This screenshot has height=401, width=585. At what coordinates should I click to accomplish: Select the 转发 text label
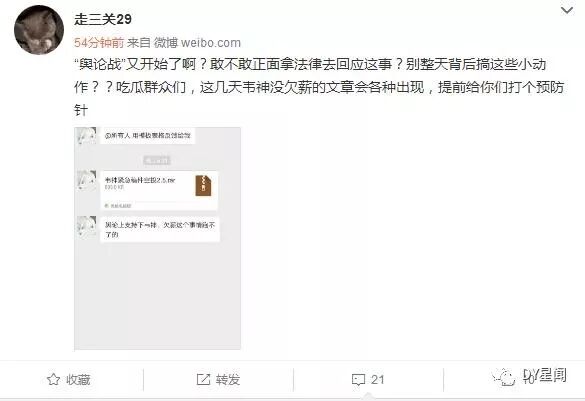228,380
